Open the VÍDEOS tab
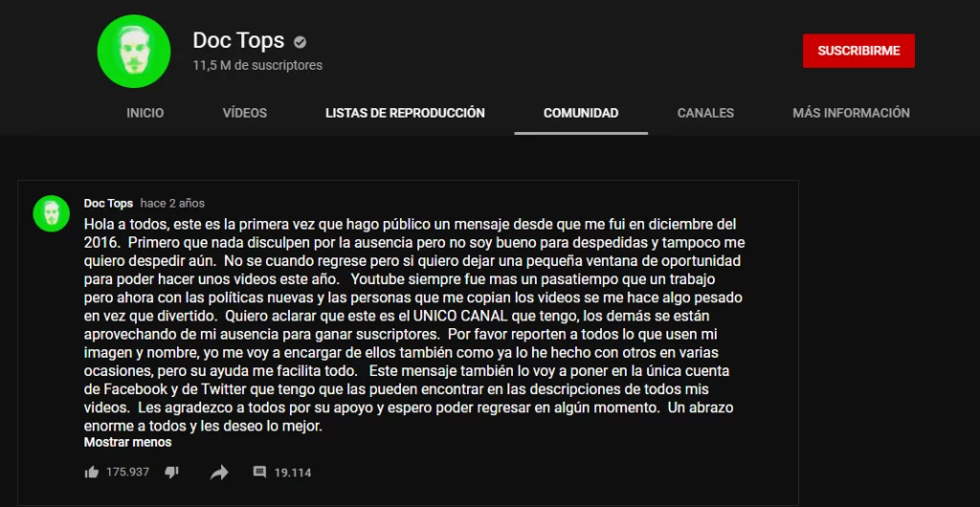 [245, 113]
